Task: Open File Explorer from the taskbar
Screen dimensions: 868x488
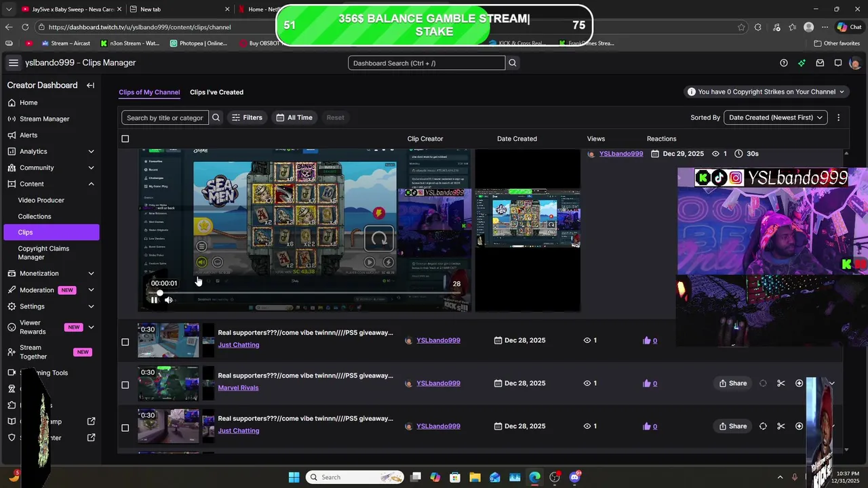Action: click(x=475, y=477)
